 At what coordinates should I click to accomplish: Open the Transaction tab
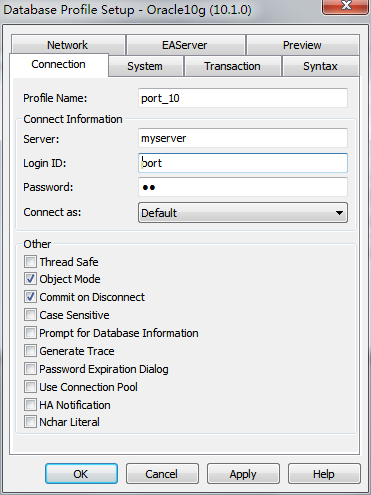(232, 66)
